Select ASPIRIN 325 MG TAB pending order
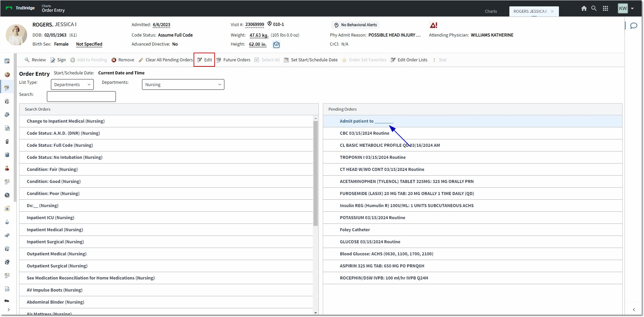 (473, 266)
